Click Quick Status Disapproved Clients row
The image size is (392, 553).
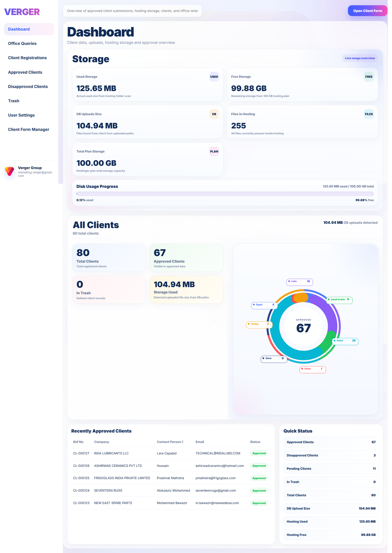[x=331, y=455]
